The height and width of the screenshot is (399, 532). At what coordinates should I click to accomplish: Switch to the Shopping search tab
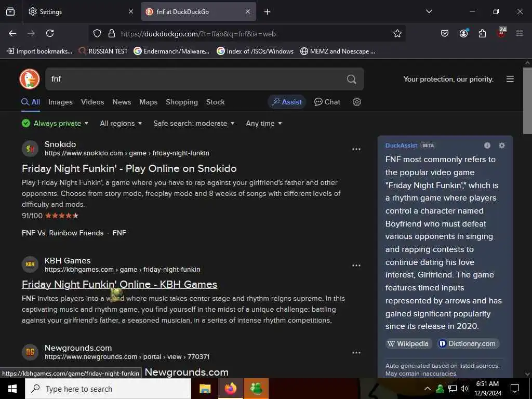tap(181, 102)
